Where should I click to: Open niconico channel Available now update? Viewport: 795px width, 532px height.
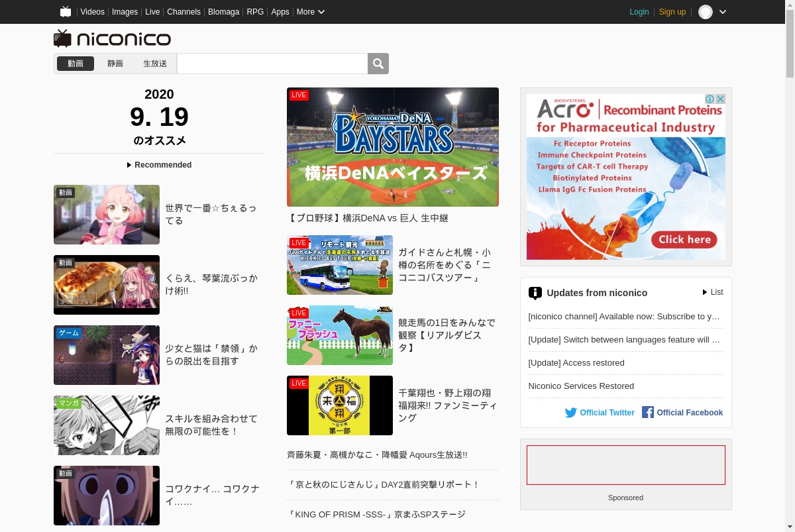click(x=625, y=317)
